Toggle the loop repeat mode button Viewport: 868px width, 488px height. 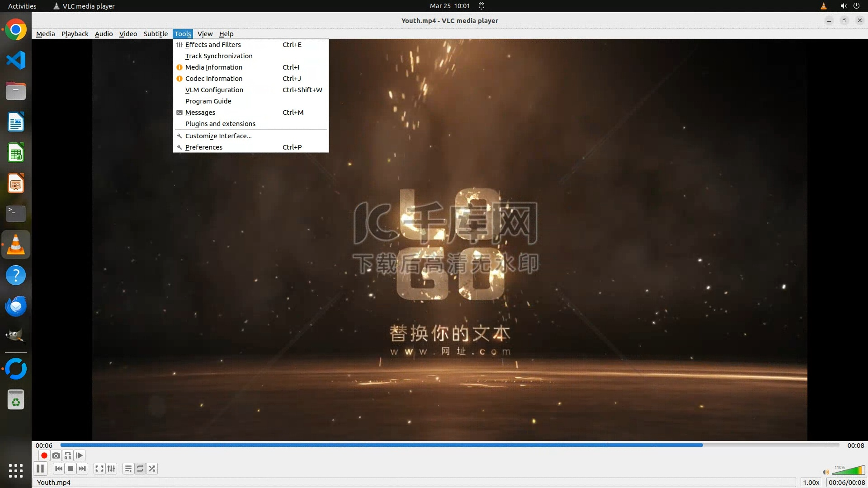(x=140, y=469)
